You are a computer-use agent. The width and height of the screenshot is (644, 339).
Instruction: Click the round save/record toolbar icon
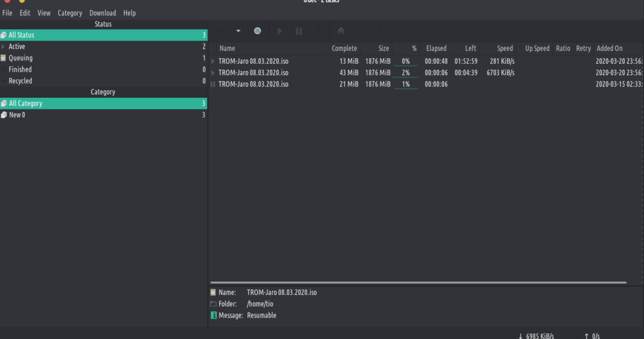258,31
